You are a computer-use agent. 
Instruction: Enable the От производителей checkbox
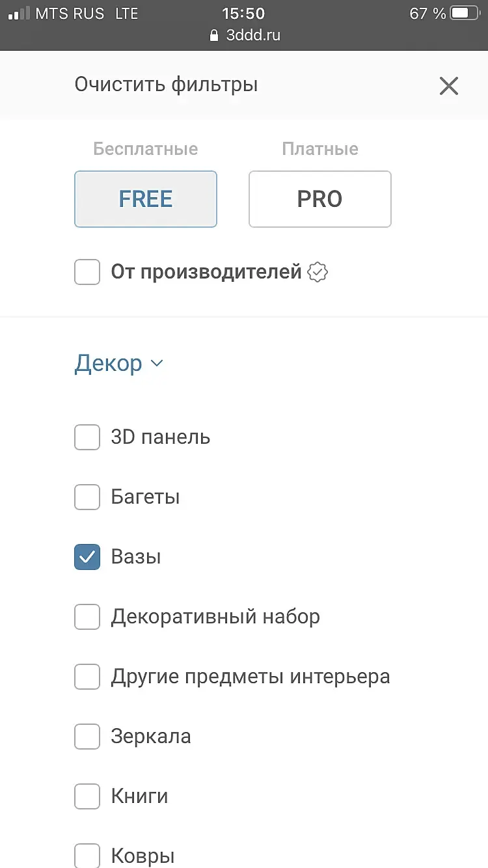[87, 272]
